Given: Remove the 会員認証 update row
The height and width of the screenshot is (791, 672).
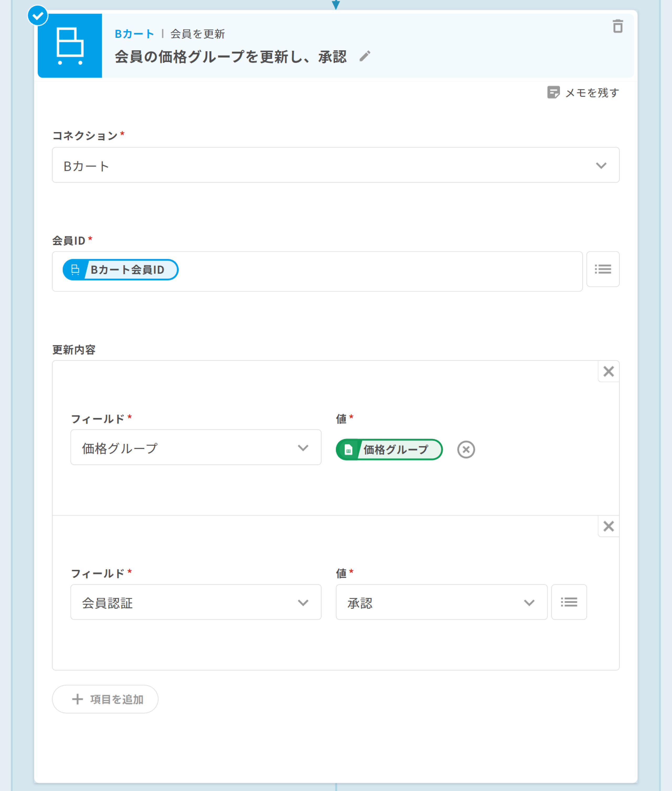Looking at the screenshot, I should pyautogui.click(x=608, y=526).
